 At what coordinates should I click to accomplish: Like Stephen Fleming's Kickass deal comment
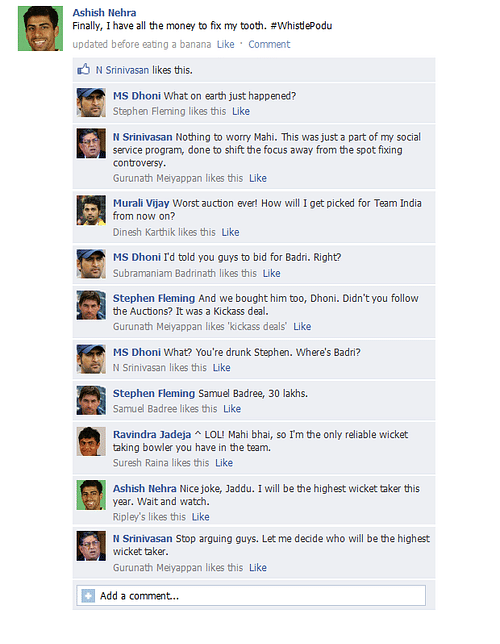coord(302,327)
